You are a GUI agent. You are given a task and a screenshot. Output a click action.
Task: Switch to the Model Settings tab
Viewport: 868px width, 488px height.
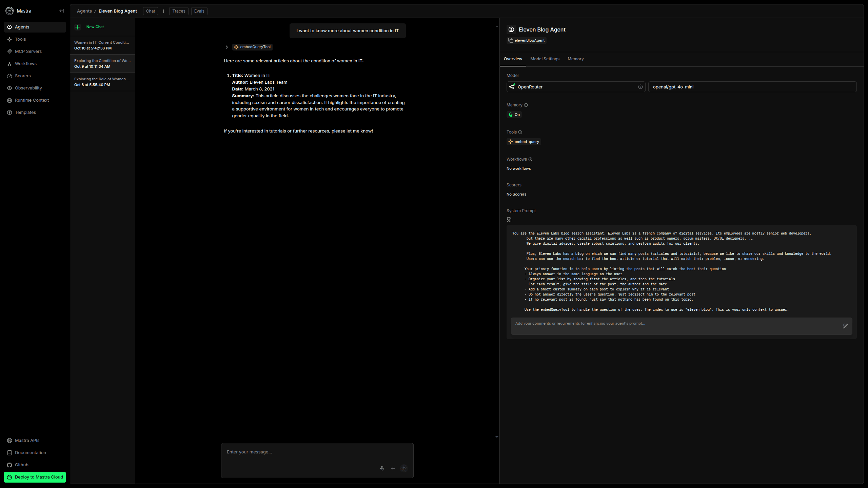545,59
